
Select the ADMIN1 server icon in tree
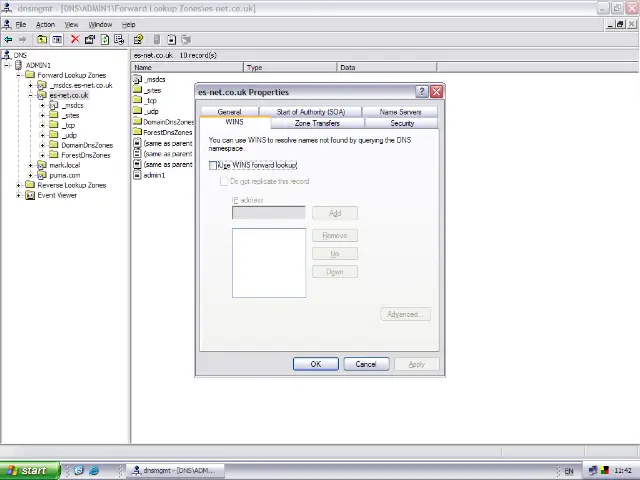[x=19, y=65]
